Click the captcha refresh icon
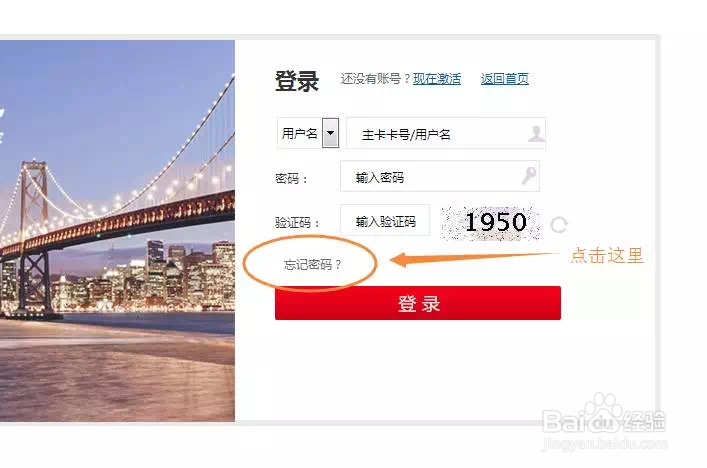 point(559,224)
